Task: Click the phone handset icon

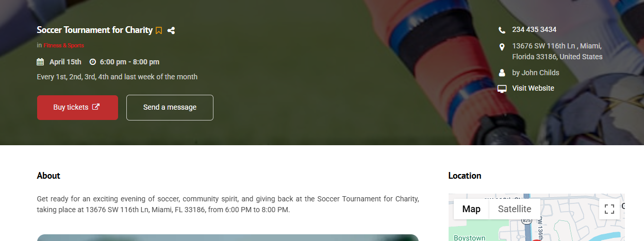Action: 502,30
